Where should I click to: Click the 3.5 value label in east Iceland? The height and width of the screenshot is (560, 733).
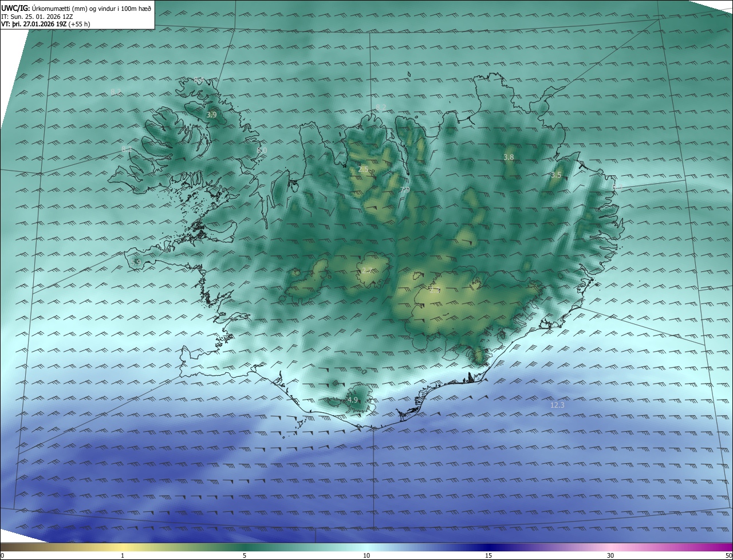coord(556,175)
